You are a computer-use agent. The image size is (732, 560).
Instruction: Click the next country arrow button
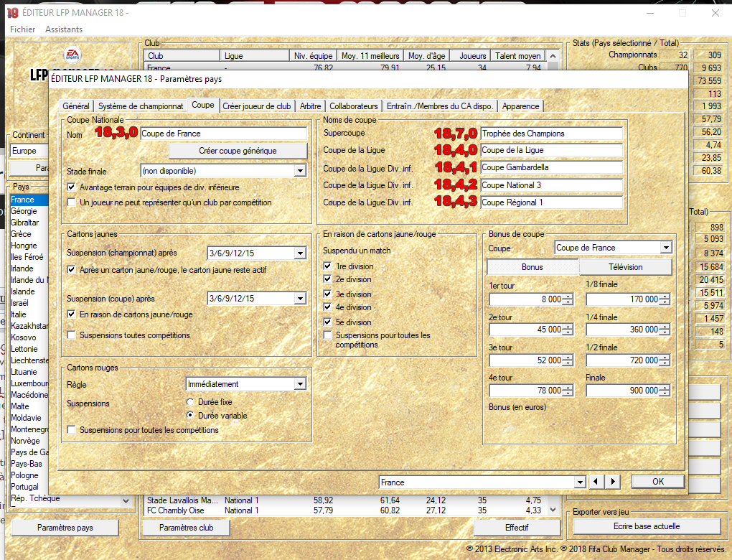[613, 482]
